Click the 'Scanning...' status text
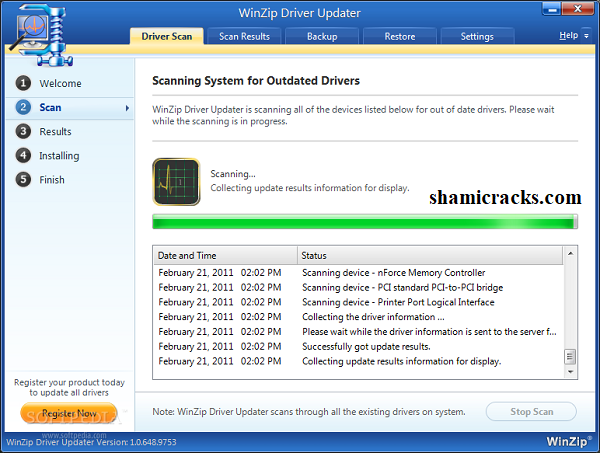This screenshot has width=600, height=453. 233,174
